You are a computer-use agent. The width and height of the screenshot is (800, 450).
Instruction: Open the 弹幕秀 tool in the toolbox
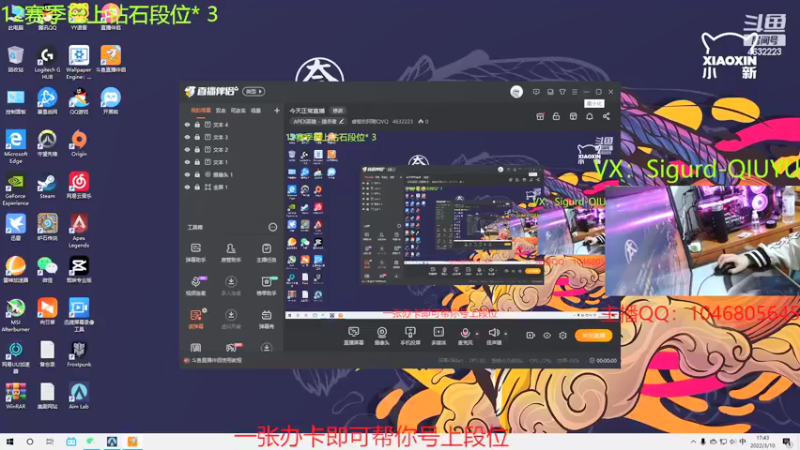(x=266, y=319)
